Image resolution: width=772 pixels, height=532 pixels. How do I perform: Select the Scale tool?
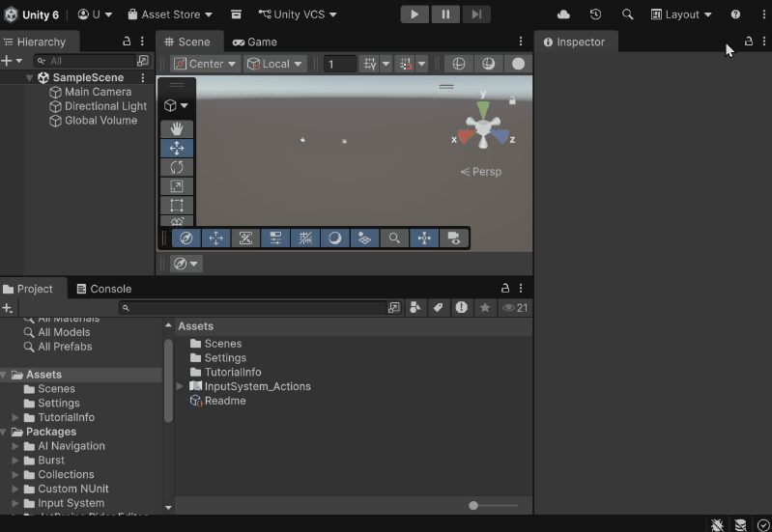coord(177,186)
